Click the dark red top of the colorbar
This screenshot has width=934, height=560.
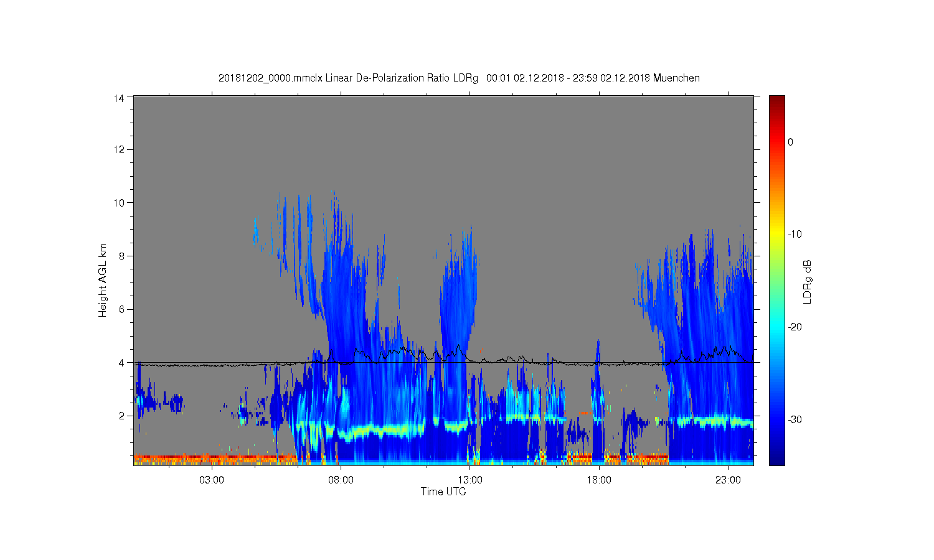point(776,101)
